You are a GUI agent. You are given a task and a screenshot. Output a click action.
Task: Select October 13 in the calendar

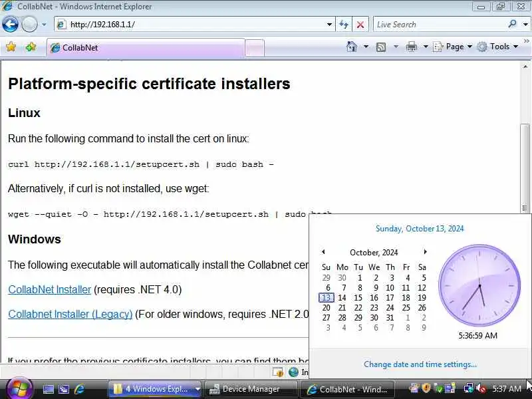coord(327,297)
